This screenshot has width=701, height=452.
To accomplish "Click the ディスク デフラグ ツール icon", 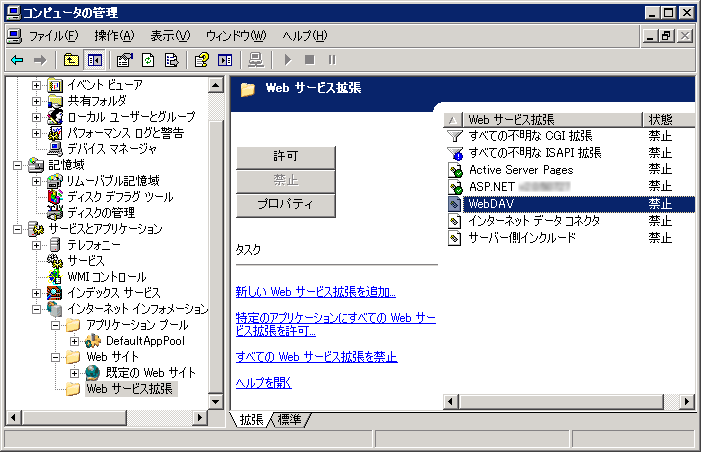I will click(x=55, y=197).
